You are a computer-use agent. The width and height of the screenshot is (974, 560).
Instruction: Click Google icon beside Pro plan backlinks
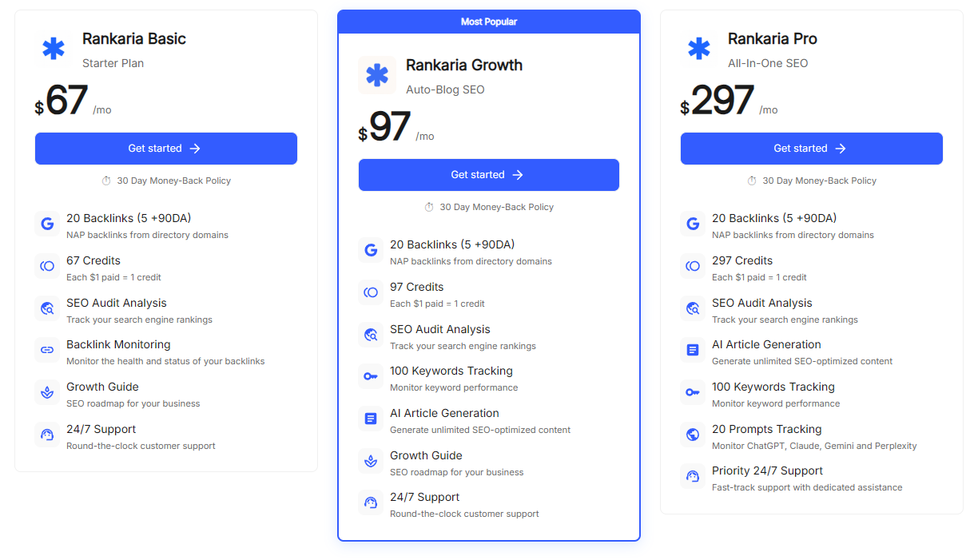(693, 224)
